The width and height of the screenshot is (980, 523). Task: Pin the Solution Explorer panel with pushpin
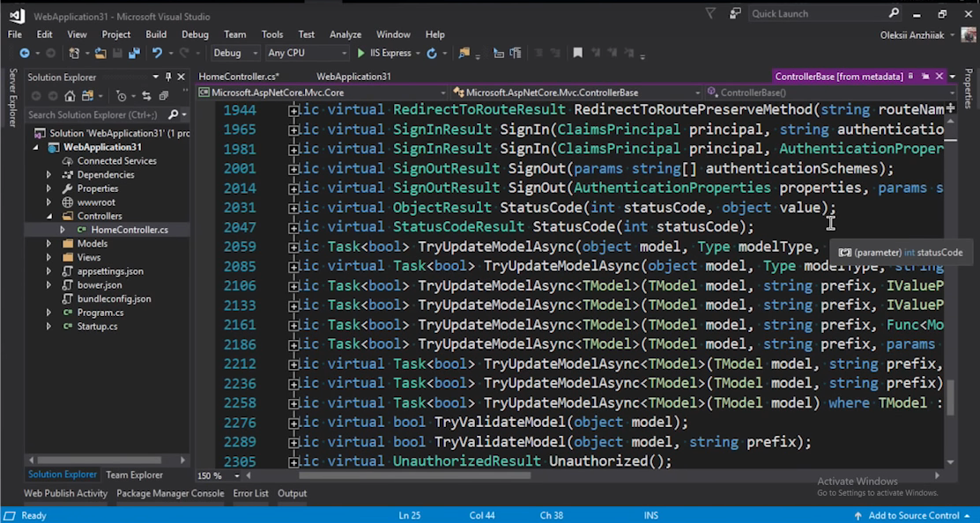coord(168,77)
